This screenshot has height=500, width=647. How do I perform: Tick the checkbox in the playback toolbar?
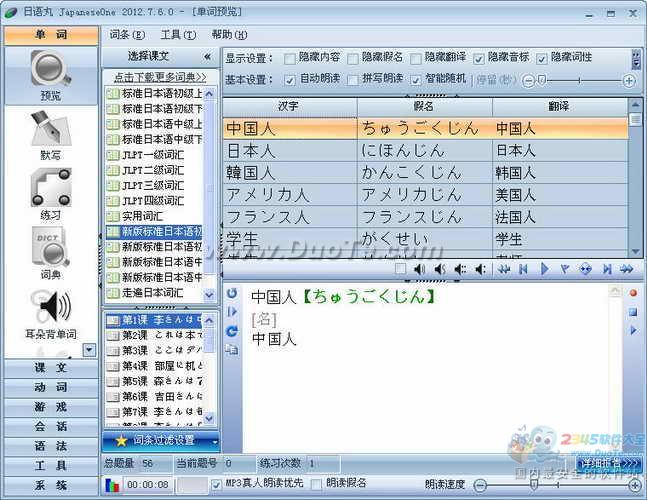coord(400,269)
